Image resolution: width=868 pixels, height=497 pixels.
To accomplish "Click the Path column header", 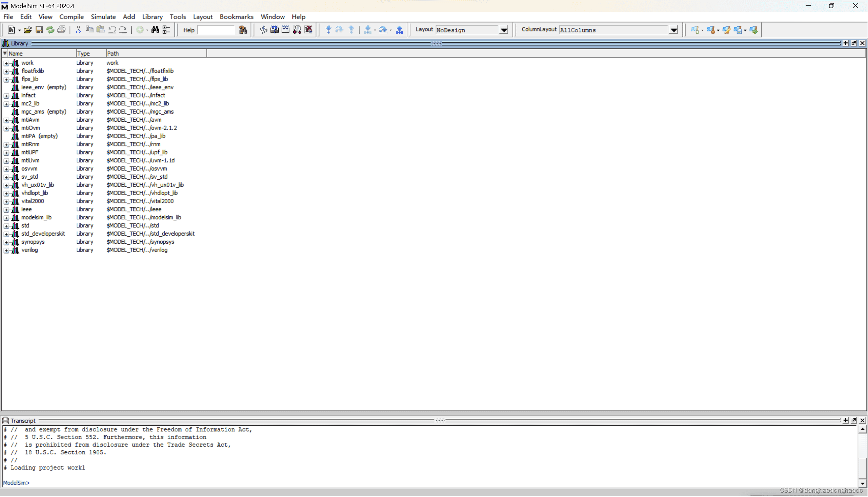I will (156, 54).
